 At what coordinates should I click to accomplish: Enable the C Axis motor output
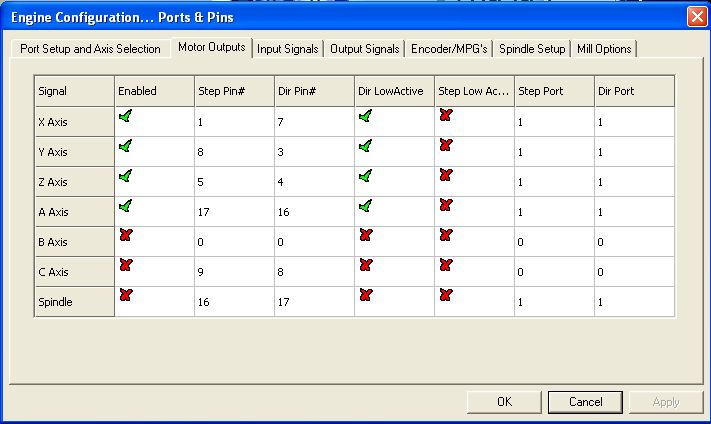click(x=124, y=265)
